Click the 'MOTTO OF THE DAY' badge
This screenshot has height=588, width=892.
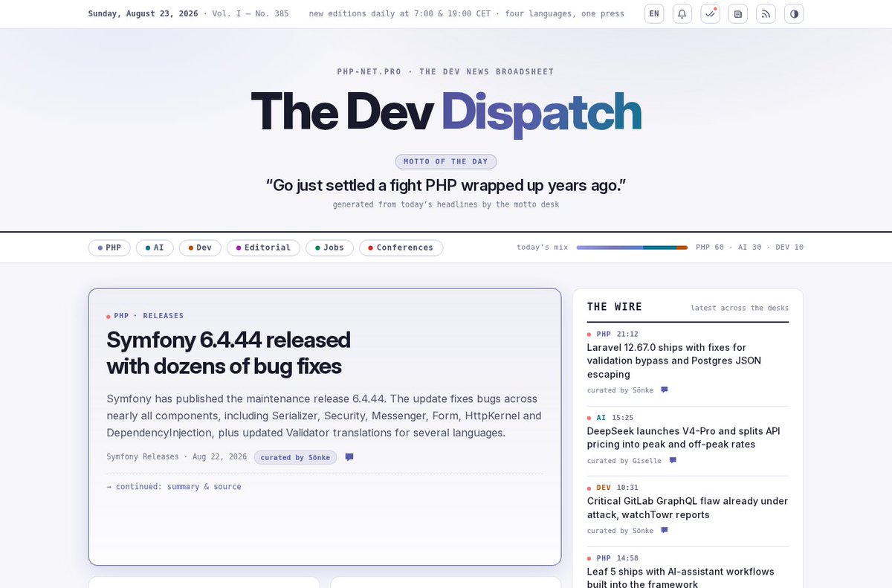click(x=446, y=161)
